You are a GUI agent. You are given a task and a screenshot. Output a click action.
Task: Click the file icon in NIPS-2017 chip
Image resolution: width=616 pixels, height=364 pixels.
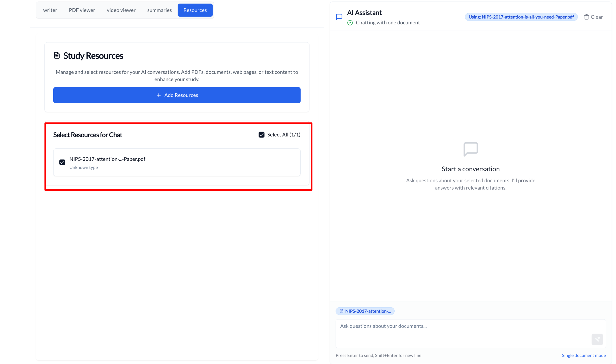point(341,311)
